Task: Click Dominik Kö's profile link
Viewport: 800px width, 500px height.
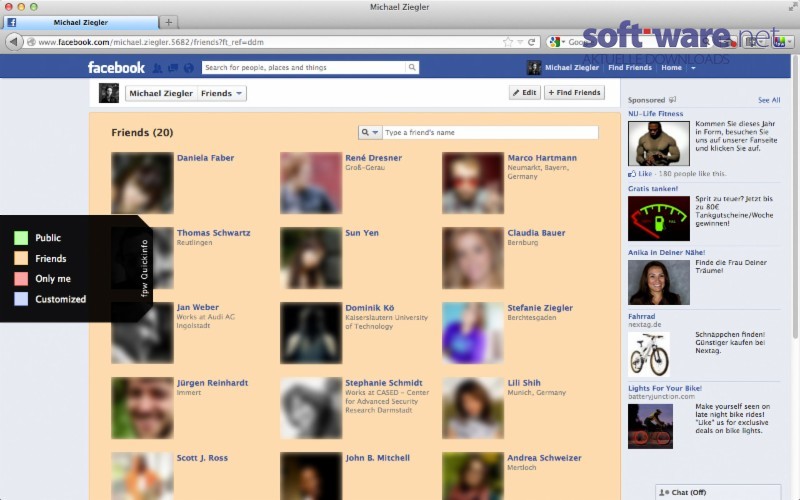Action: pyautogui.click(x=369, y=308)
